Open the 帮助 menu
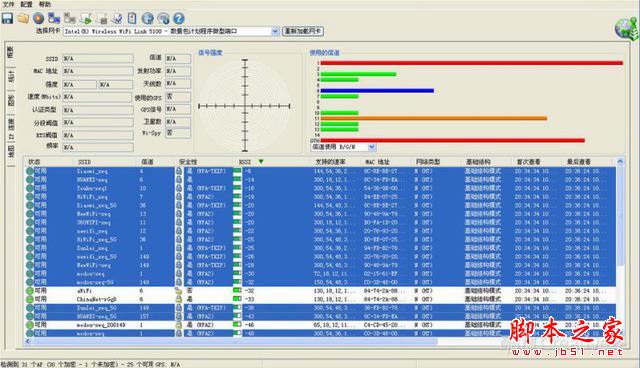This screenshot has height=368, width=640. 45,4
